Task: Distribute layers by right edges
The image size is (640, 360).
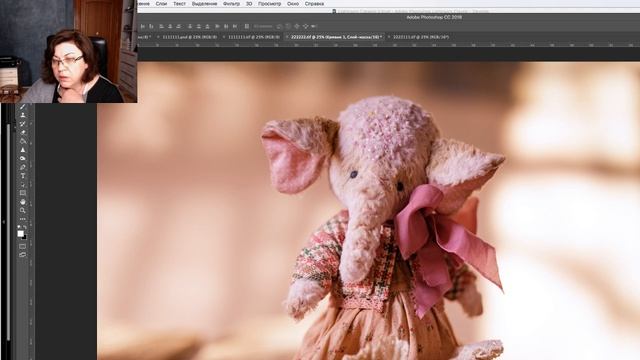Action: [x=235, y=26]
